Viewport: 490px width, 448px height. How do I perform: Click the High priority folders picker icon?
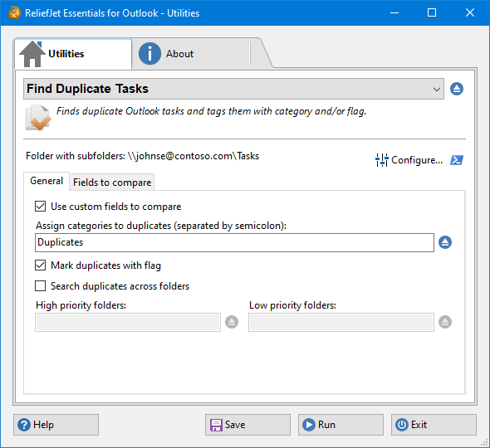pos(232,322)
